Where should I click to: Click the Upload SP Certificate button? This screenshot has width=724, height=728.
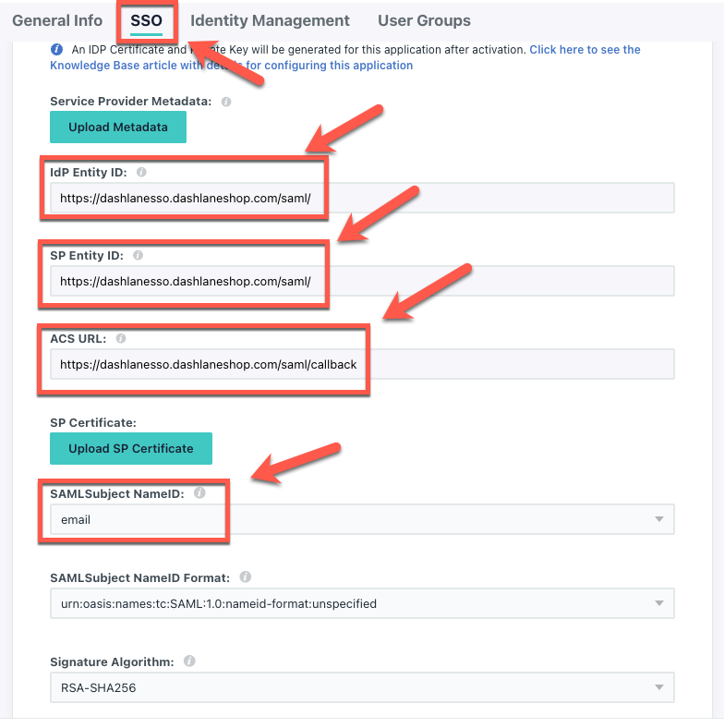coord(131,448)
